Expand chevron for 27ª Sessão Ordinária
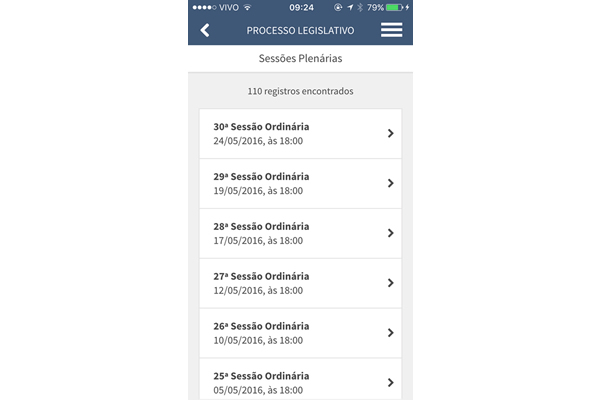The width and height of the screenshot is (600, 400). point(390,283)
